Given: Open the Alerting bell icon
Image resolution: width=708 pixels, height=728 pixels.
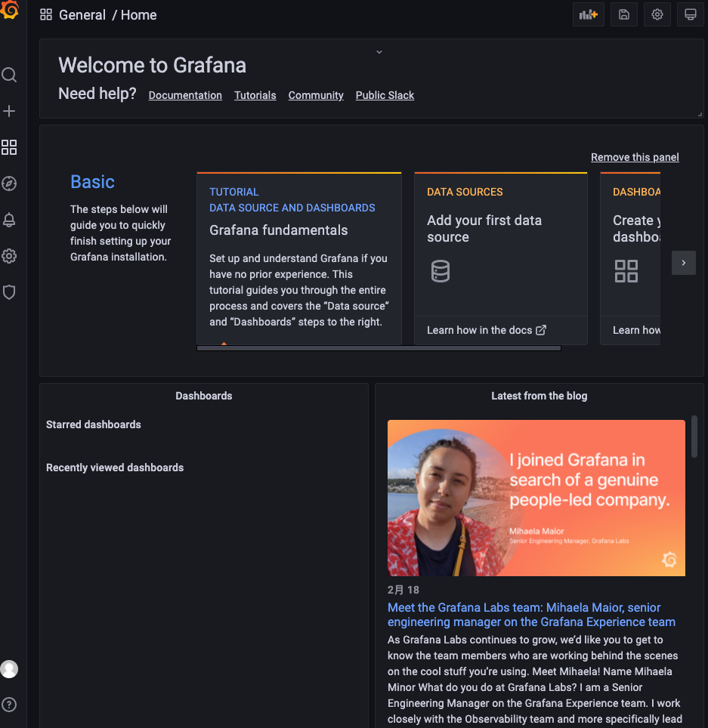Looking at the screenshot, I should click(x=9, y=220).
